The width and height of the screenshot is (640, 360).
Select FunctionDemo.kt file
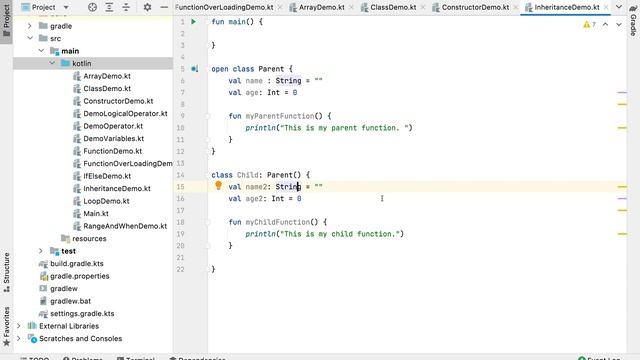pos(113,151)
